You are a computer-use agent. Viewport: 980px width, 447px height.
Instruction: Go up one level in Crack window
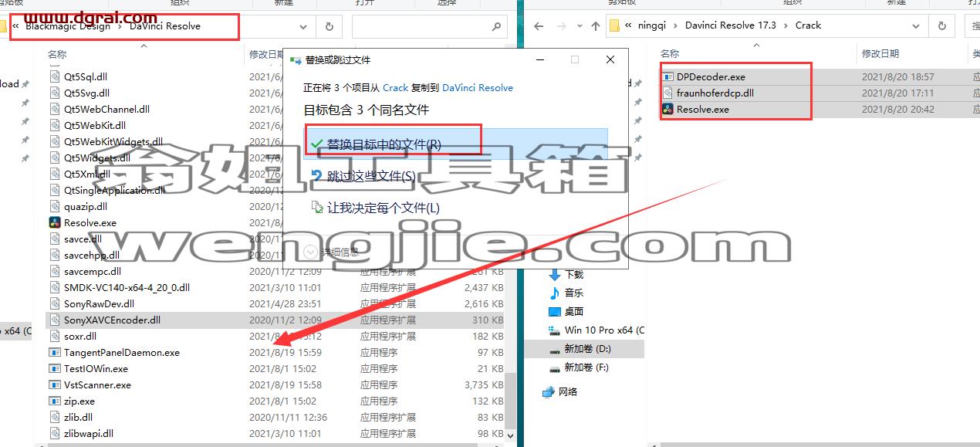point(595,25)
